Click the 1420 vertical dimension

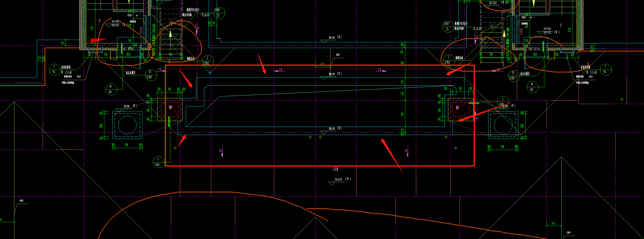tap(569, 30)
